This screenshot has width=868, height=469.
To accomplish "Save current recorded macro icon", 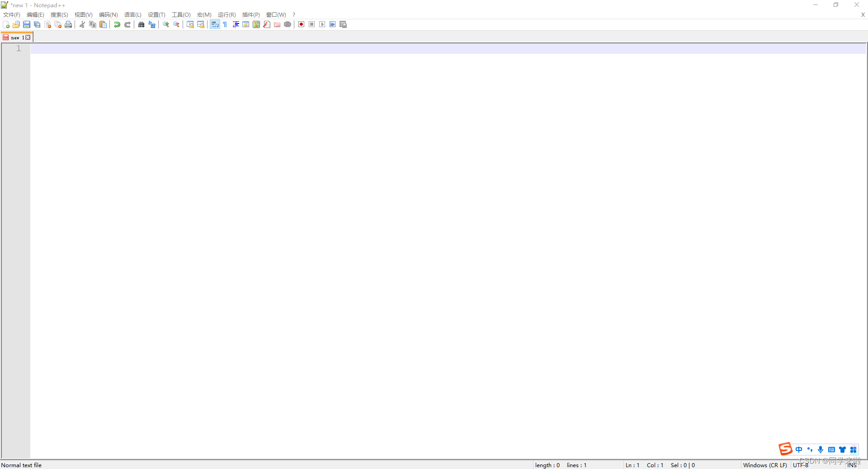I will (x=343, y=24).
